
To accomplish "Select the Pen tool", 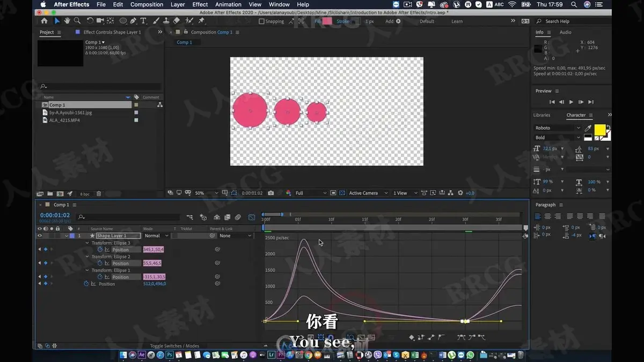I will click(134, 21).
